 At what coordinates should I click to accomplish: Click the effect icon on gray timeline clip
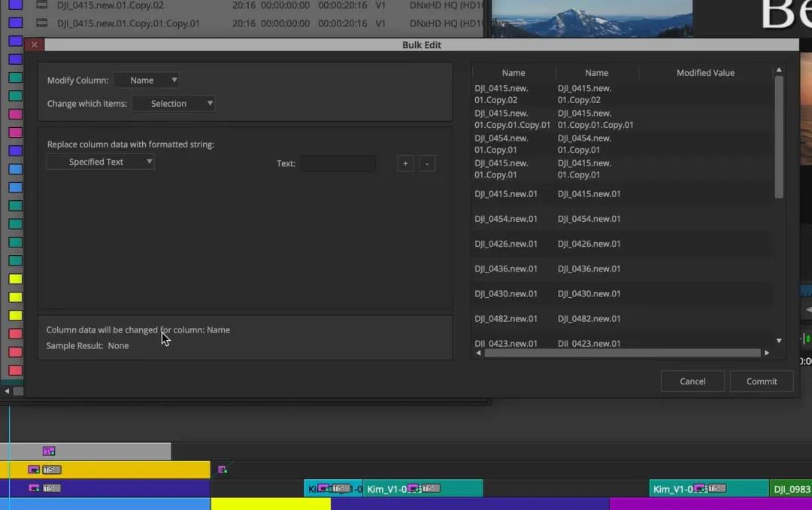(49, 451)
